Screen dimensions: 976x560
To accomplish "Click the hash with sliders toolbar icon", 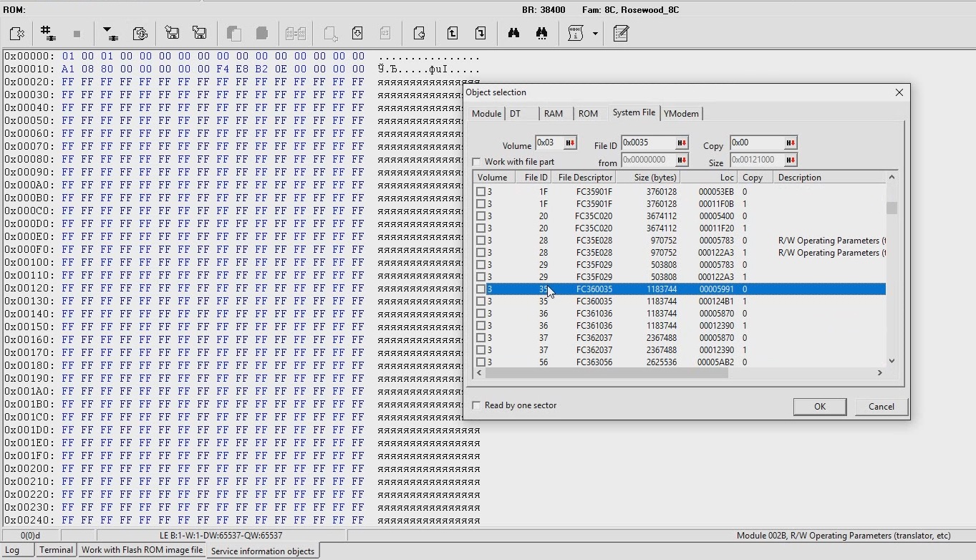I will [48, 34].
